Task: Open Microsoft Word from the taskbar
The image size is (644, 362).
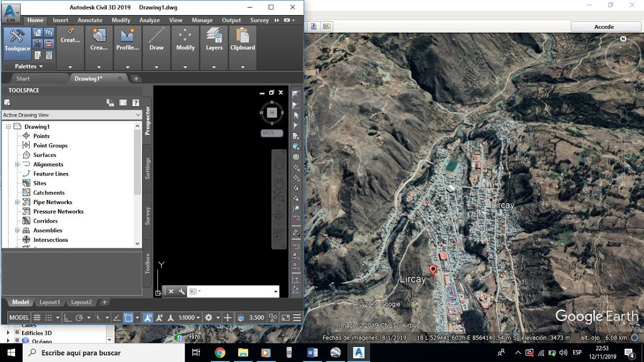Action: click(312, 353)
